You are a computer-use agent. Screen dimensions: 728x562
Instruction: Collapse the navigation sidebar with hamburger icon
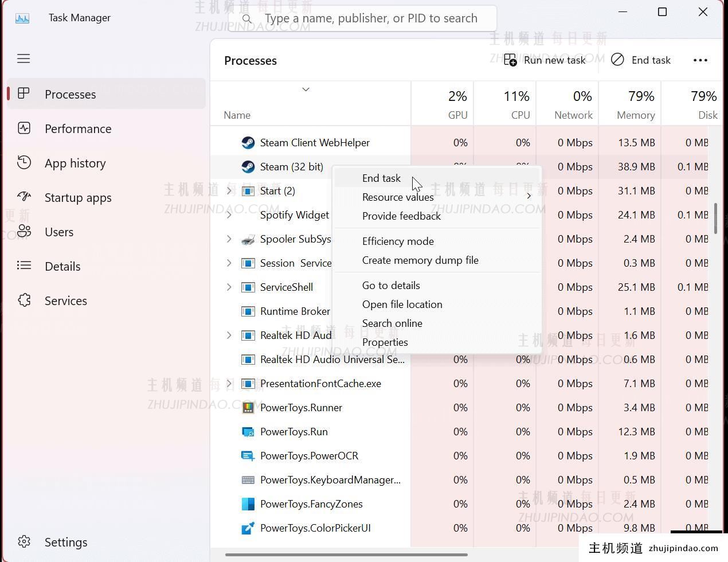(24, 58)
